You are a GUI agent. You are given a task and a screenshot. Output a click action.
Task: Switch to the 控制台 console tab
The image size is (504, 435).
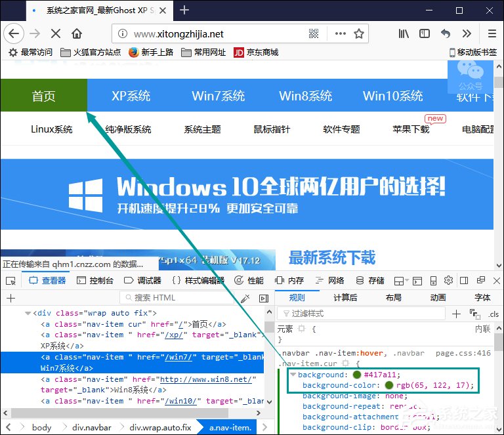pos(94,281)
